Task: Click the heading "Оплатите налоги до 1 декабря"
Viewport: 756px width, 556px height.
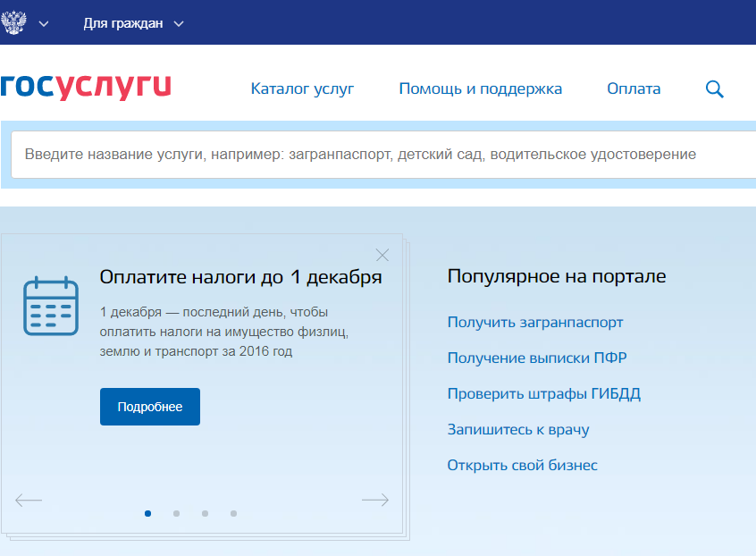Action: click(240, 277)
